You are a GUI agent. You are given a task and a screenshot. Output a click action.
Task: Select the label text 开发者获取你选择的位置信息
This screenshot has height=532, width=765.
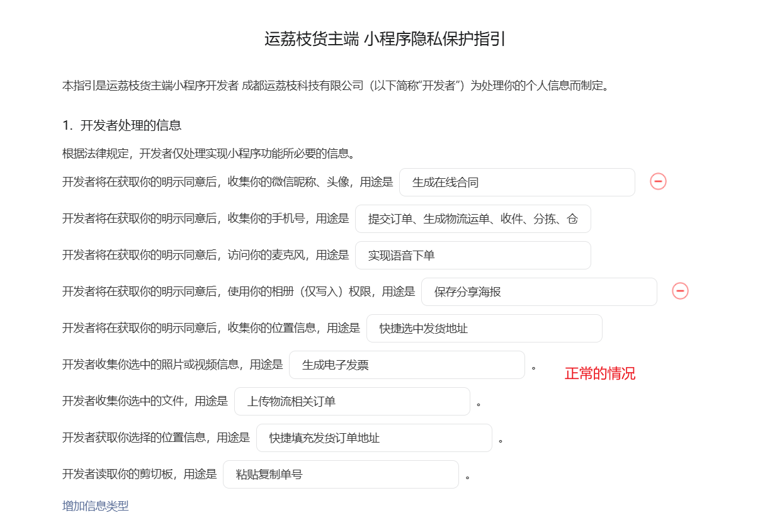(x=134, y=438)
